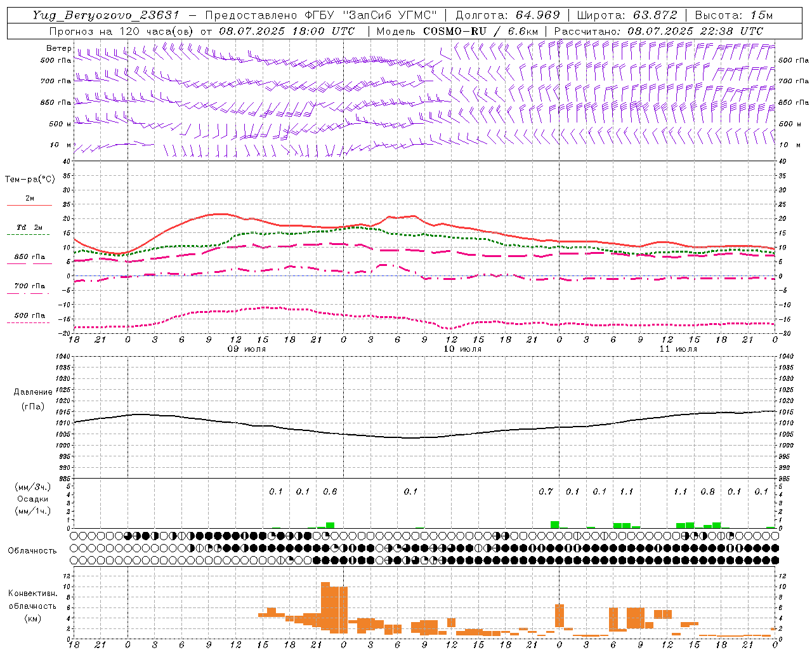Click the (мм/1ч.) precipitation unit label
Viewport: 812px width, 650px height.
pos(32,511)
